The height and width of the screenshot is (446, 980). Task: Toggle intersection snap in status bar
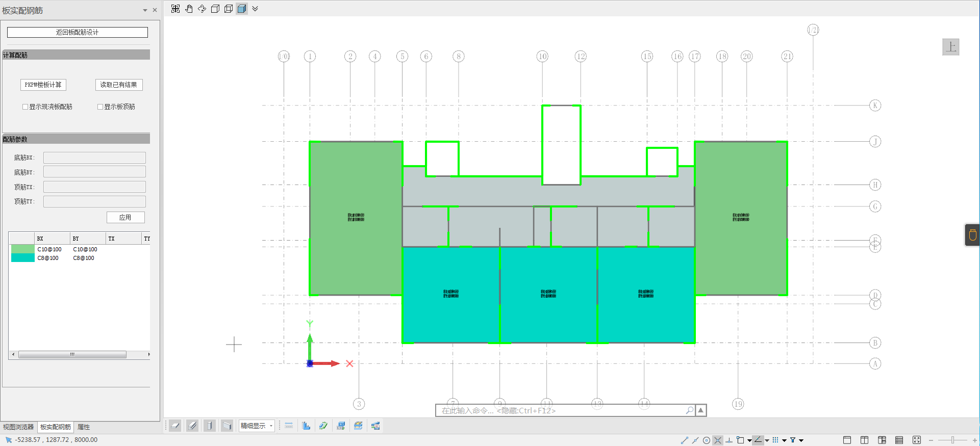(x=718, y=440)
